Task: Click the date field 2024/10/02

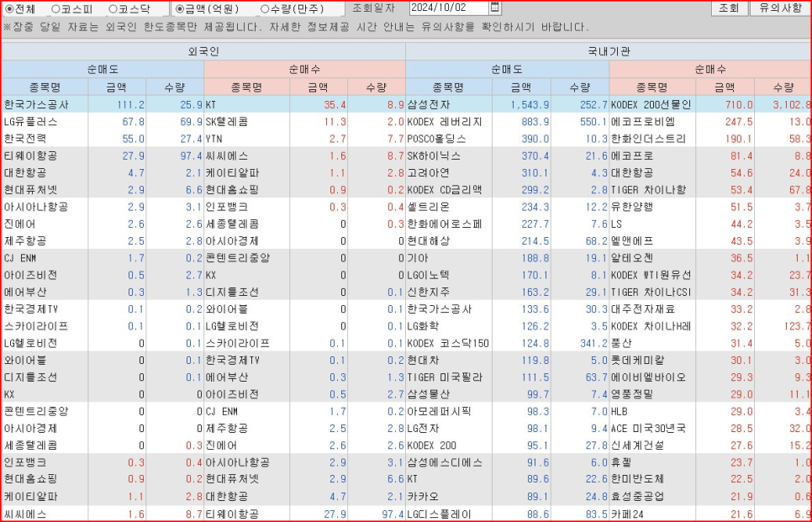Action: (x=449, y=8)
